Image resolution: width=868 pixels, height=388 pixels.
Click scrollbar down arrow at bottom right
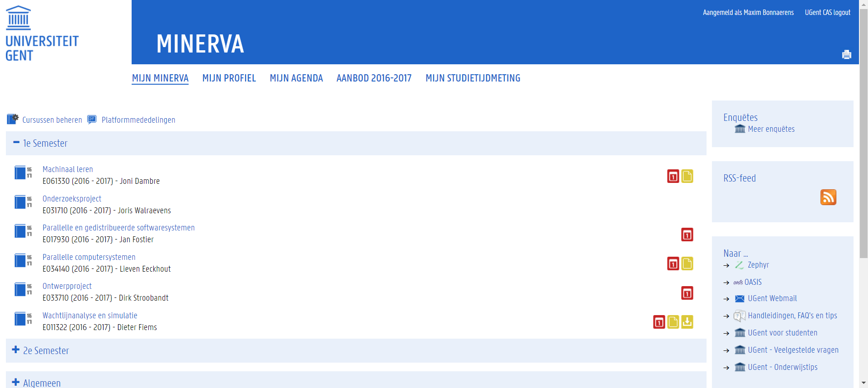tap(863, 383)
